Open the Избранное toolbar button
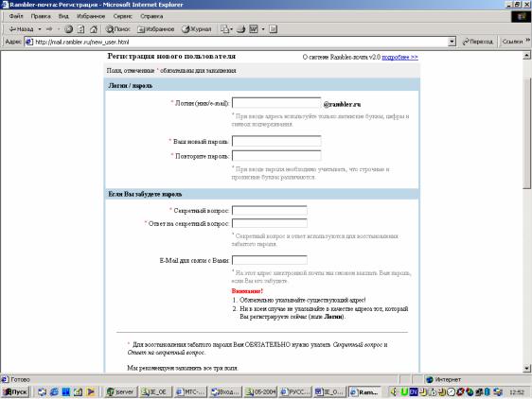Viewport: 532px width, 399px height. (156, 29)
